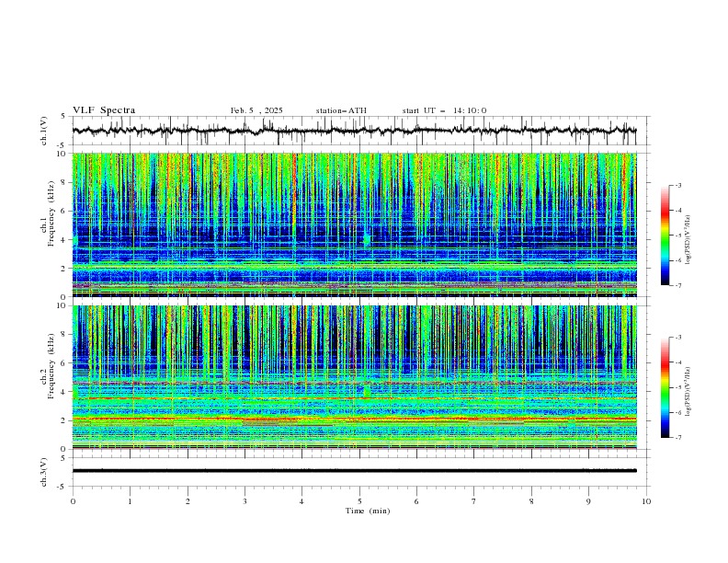Click the "6" kHz tick on ch.2 frequency axis
The image size is (728, 563).
63,363
